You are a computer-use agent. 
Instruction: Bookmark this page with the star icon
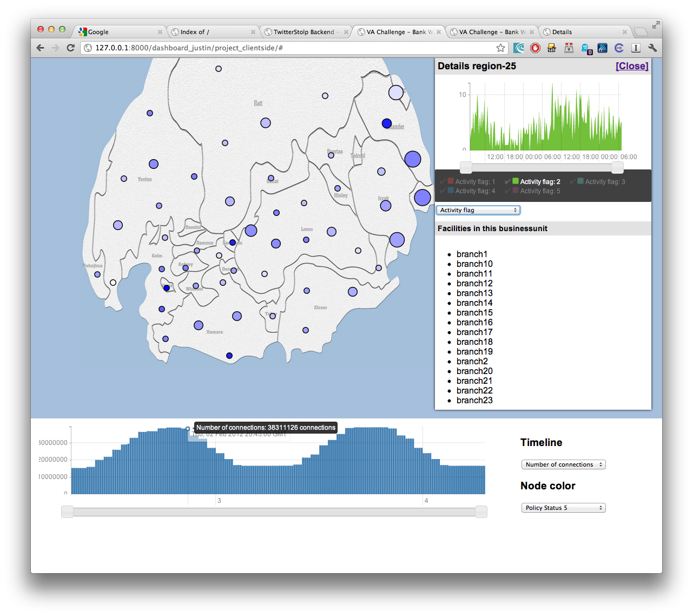coord(500,48)
